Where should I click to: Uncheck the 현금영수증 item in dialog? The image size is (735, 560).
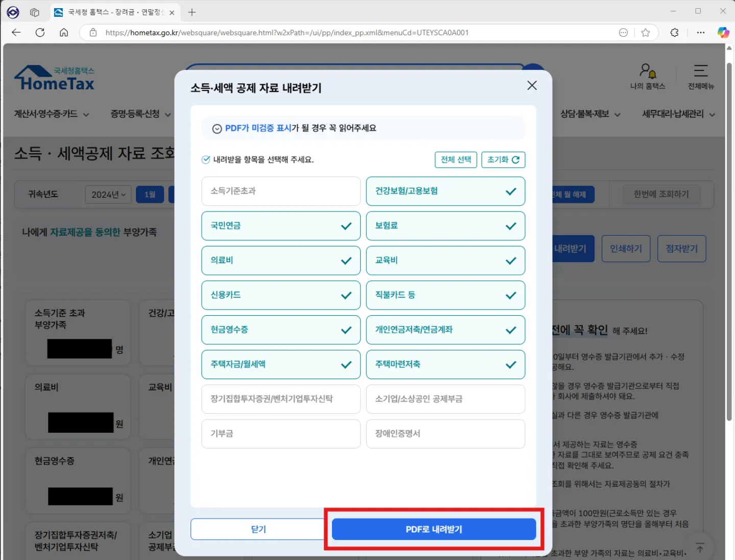[281, 330]
